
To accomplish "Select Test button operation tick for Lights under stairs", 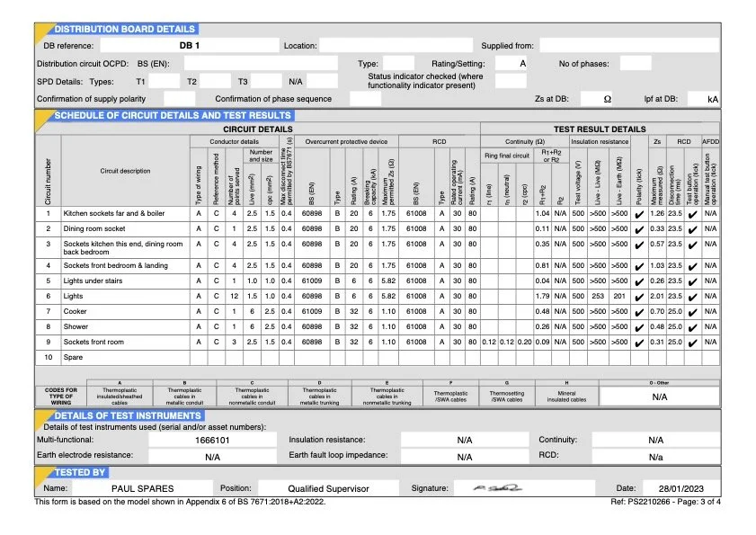I will 693,281.
